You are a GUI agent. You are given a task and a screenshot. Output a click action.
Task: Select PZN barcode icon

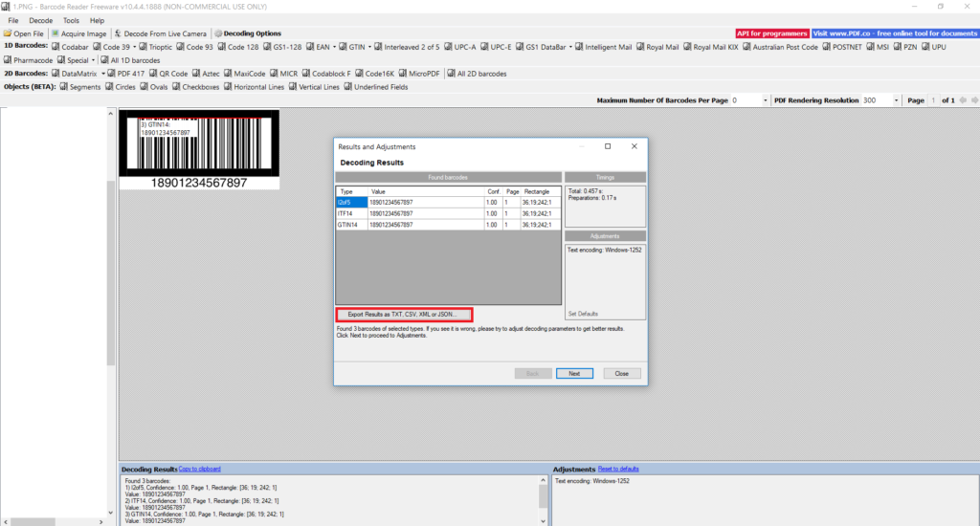897,47
